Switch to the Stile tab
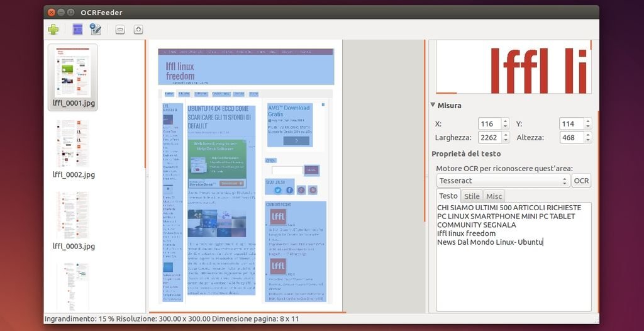 (472, 196)
